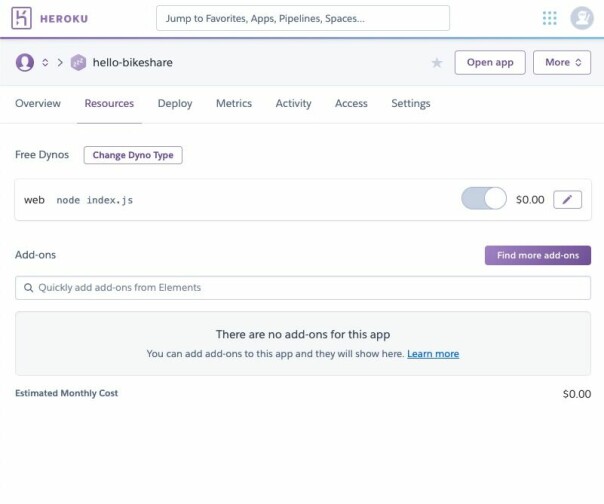
Task: View the Activity tab
Action: tap(293, 103)
